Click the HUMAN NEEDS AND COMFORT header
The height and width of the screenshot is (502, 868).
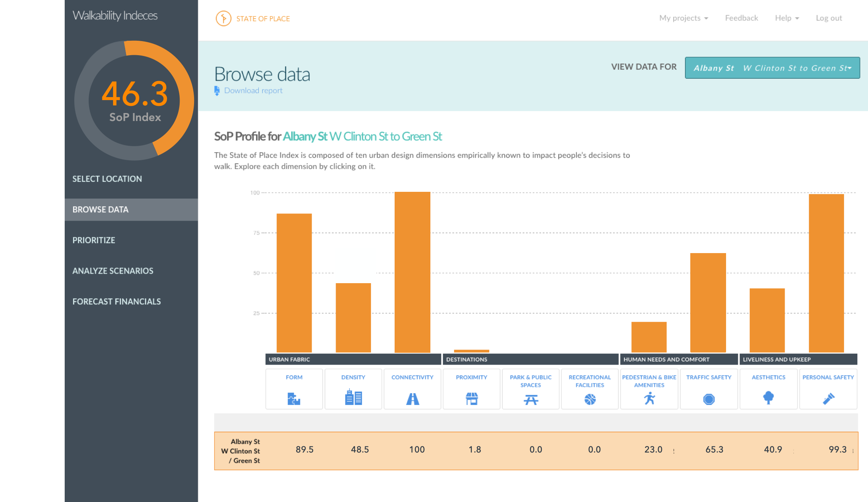coord(679,359)
